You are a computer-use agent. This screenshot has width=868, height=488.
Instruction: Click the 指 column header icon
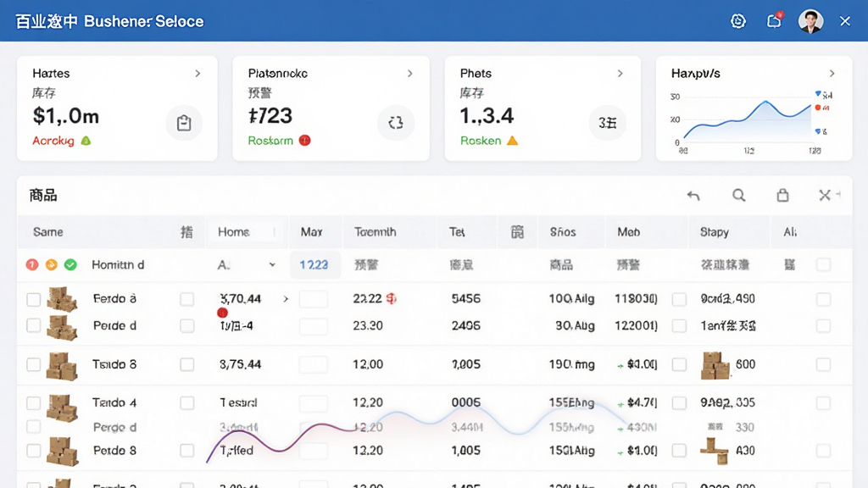tap(187, 232)
